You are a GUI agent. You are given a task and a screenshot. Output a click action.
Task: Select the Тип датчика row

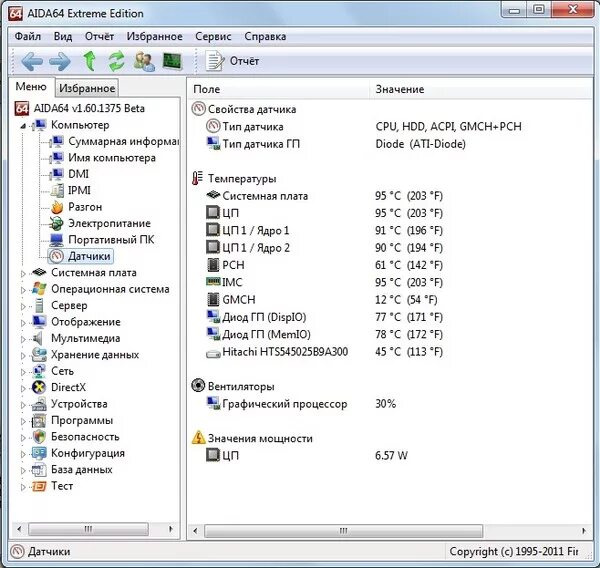[364, 126]
